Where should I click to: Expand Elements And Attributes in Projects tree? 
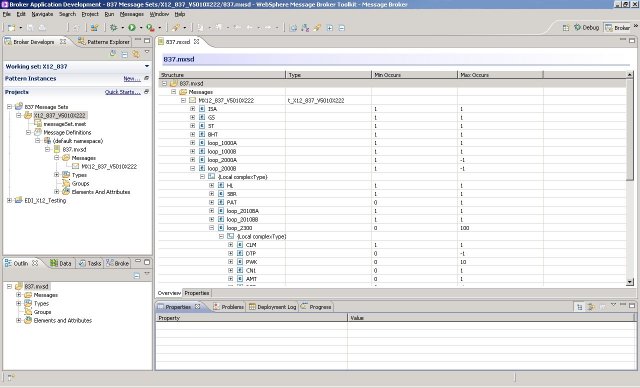[57, 191]
